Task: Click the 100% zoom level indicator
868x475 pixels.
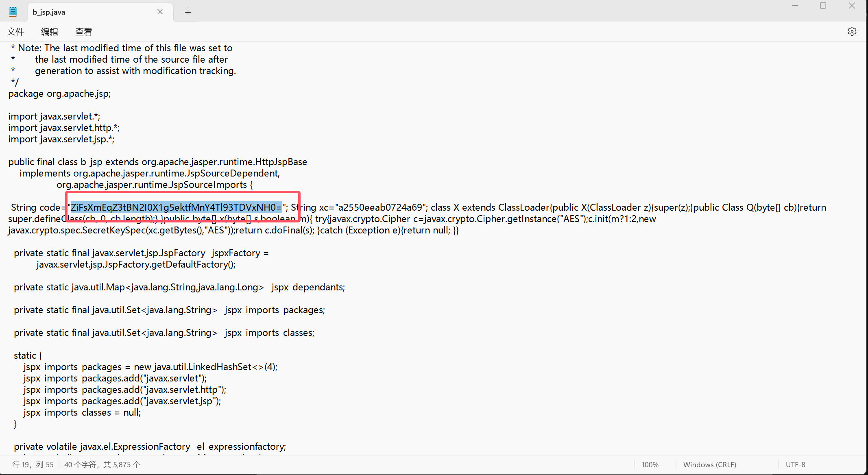Action: pos(650,464)
